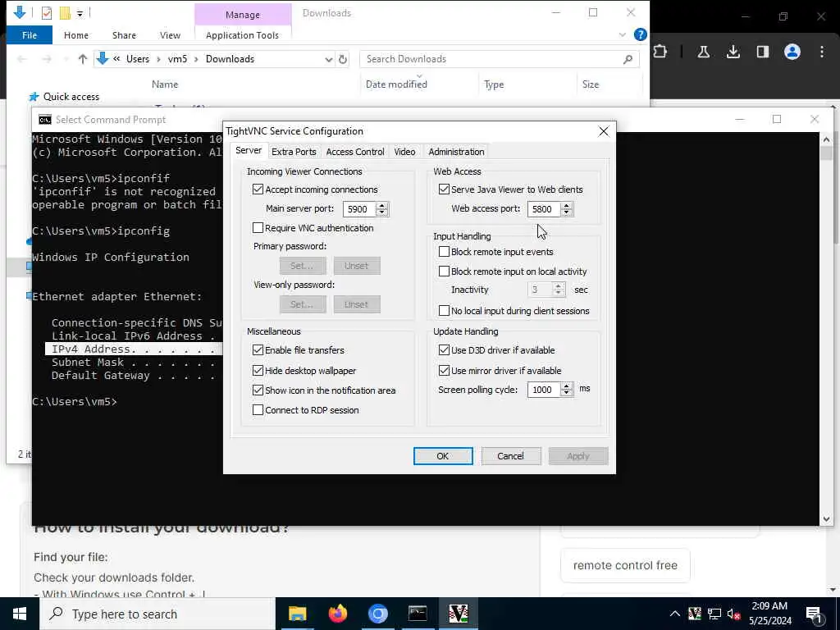This screenshot has height=630, width=840.
Task: Click Cancel in TightVNC configuration
Action: 510,456
